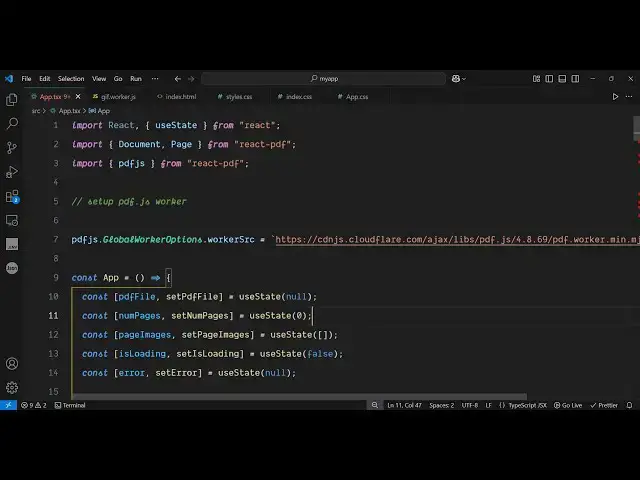Open Run and Debug view
The image size is (640, 480).
pyautogui.click(x=12, y=172)
